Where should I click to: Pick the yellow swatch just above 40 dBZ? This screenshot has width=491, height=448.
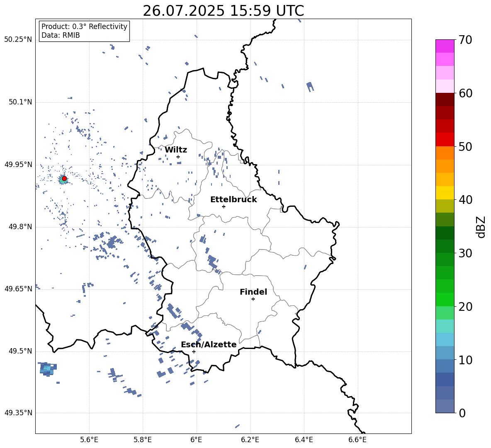[x=445, y=193]
